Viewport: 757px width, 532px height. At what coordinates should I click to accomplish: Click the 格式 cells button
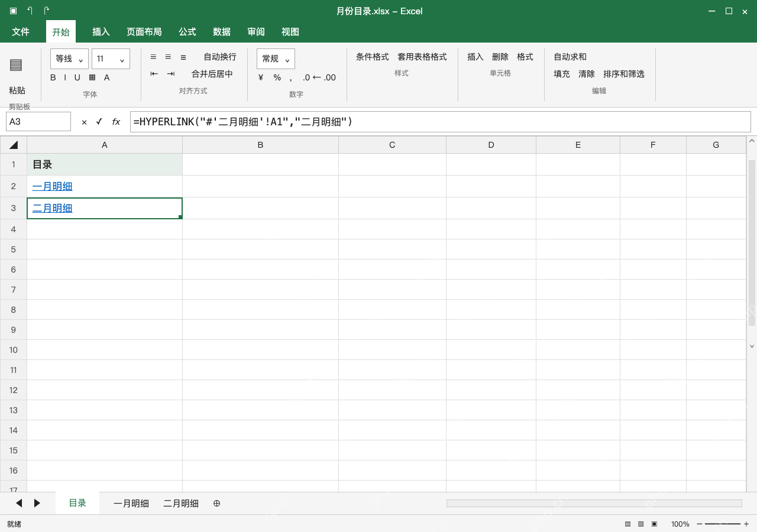[x=525, y=57]
